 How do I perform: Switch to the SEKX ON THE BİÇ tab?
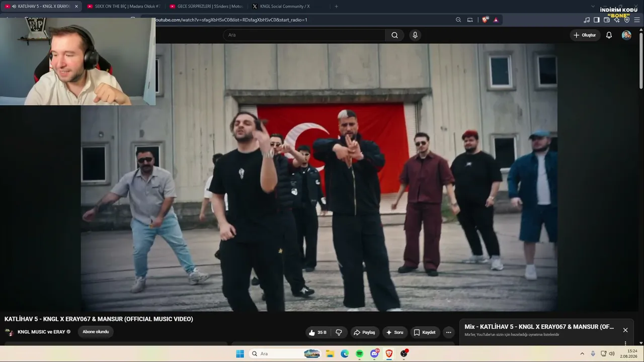click(x=124, y=7)
